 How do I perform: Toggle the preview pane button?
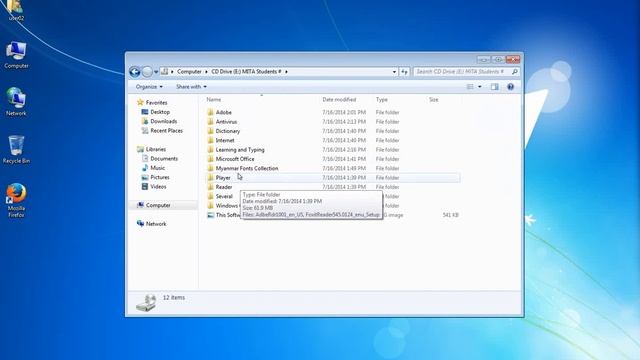[495, 87]
